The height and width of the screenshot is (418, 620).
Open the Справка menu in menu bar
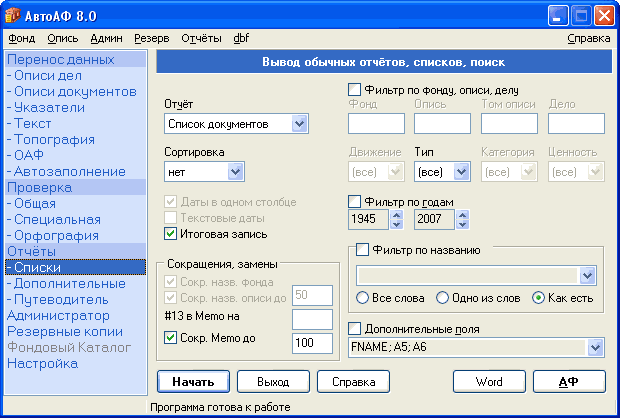[589, 38]
